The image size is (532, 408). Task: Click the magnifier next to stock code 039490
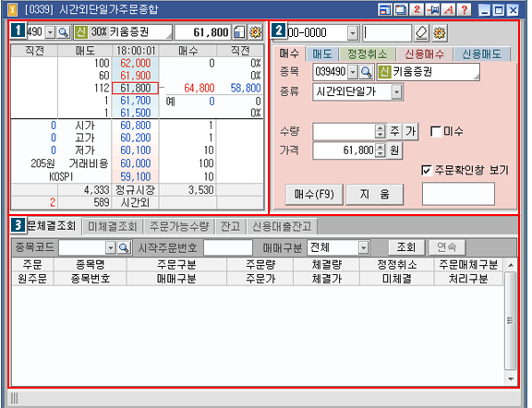pyautogui.click(x=366, y=72)
